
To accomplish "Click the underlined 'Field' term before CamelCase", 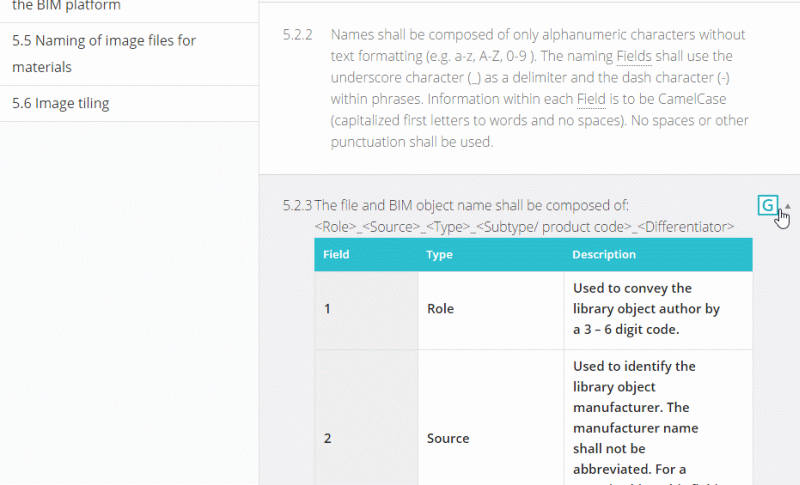I will tap(589, 99).
